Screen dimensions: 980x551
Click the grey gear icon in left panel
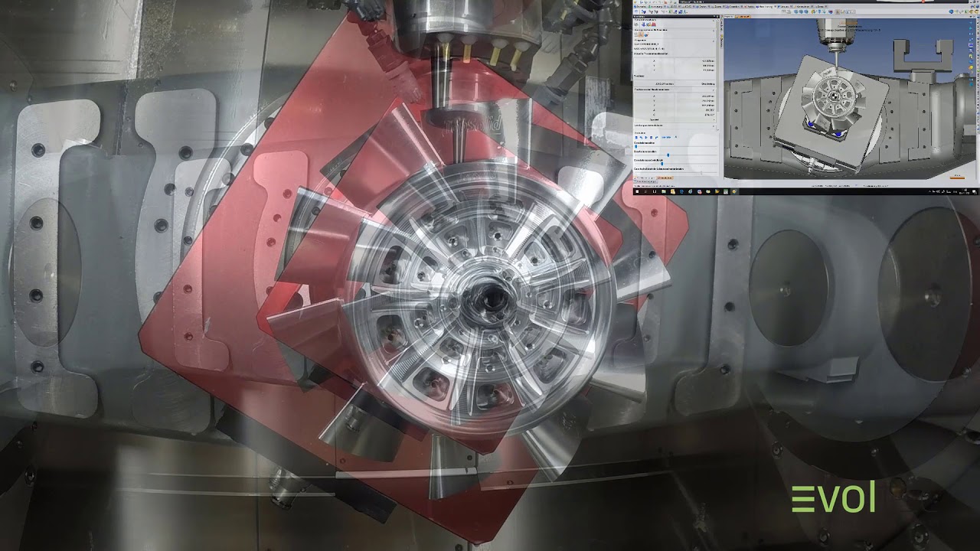click(636, 24)
